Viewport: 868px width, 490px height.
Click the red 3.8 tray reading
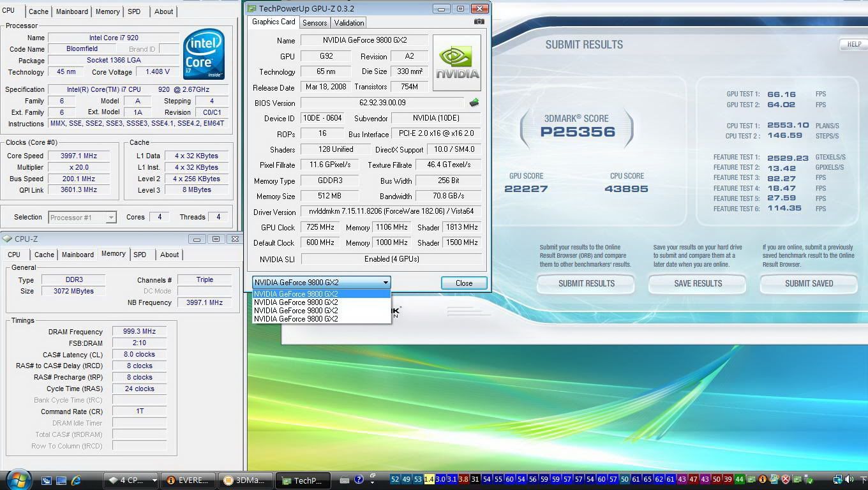[x=463, y=479]
